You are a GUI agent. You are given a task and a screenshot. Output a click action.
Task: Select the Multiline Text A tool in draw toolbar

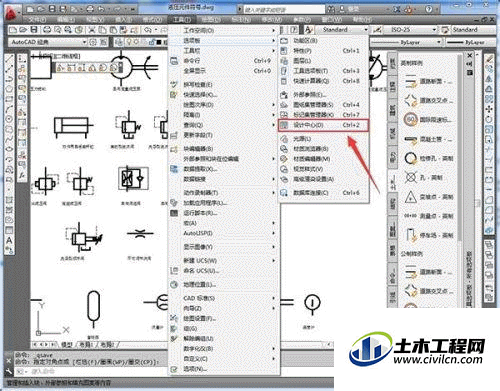(x=9, y=240)
